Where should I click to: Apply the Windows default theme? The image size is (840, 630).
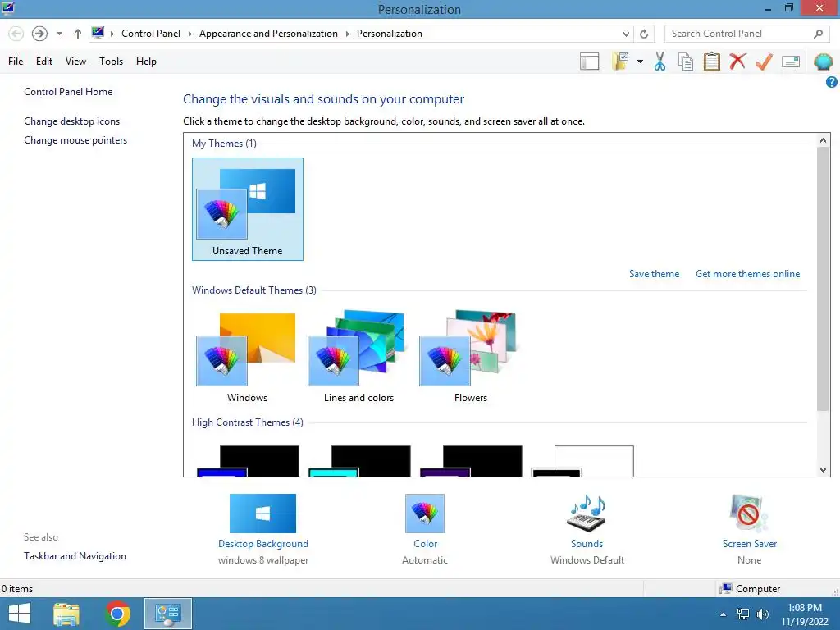coord(247,356)
